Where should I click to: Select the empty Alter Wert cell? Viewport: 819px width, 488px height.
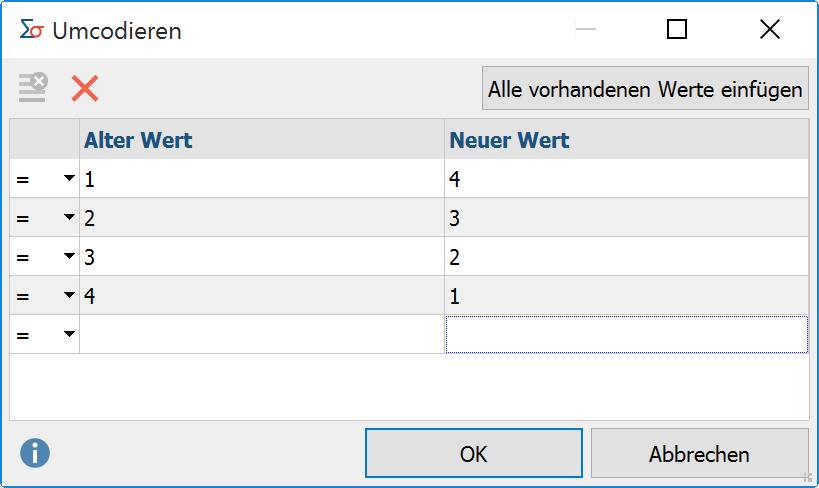(x=262, y=334)
